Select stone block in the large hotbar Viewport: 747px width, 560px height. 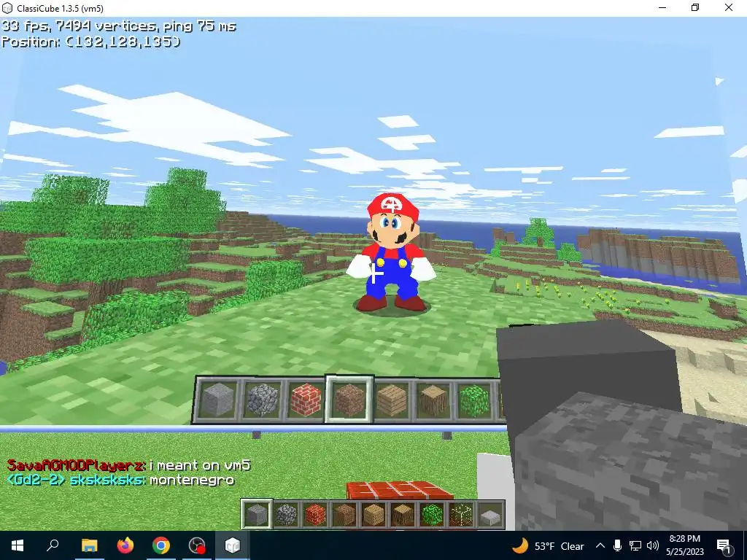pyautogui.click(x=217, y=400)
